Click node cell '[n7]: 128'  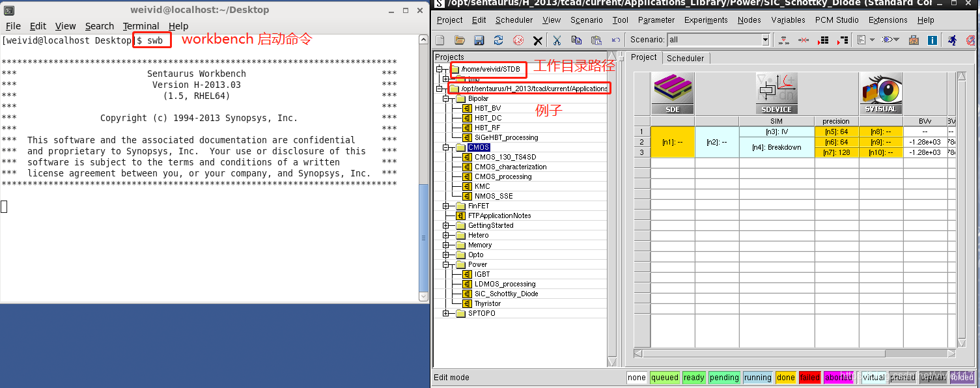tap(836, 152)
